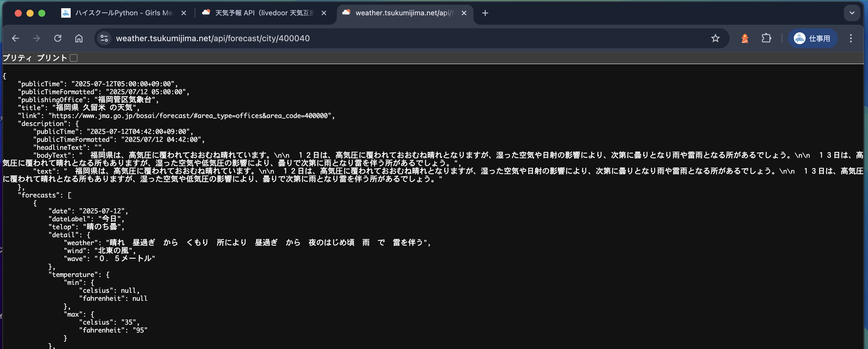Click the browser back arrow
Screen dimensions: 868x349
[x=15, y=39]
